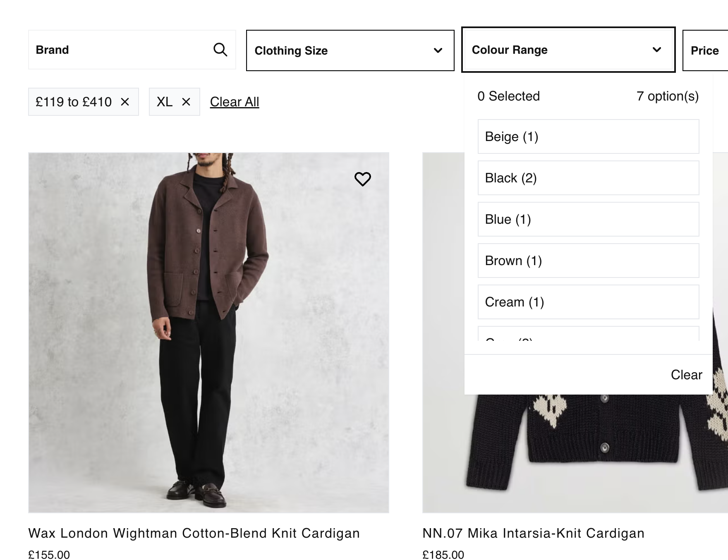Select the Blue (1) colour option
728x560 pixels.
(588, 219)
